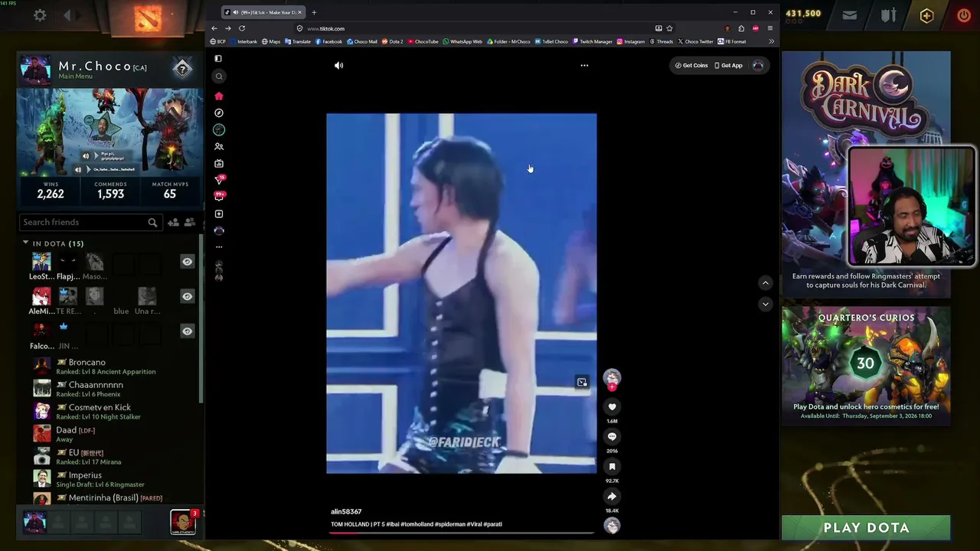Spectate LeoSt... party with eye icon
This screenshot has height=551, width=980.
pyautogui.click(x=187, y=262)
